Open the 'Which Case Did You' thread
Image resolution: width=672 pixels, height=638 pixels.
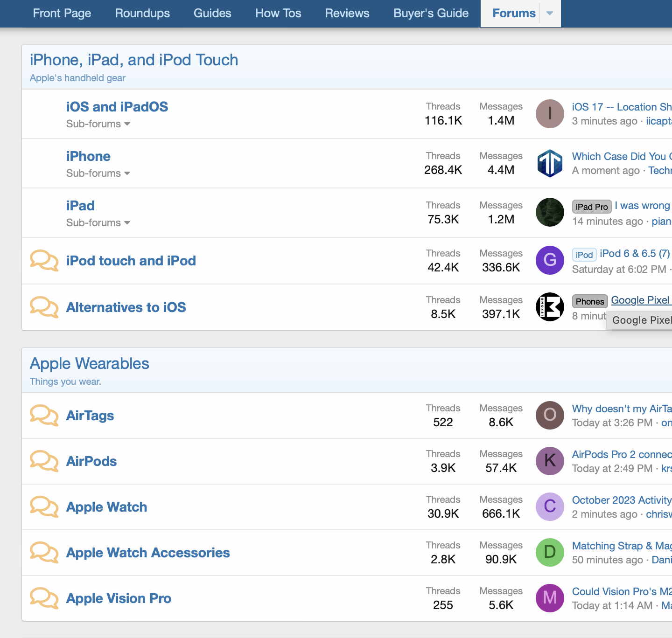pyautogui.click(x=622, y=156)
